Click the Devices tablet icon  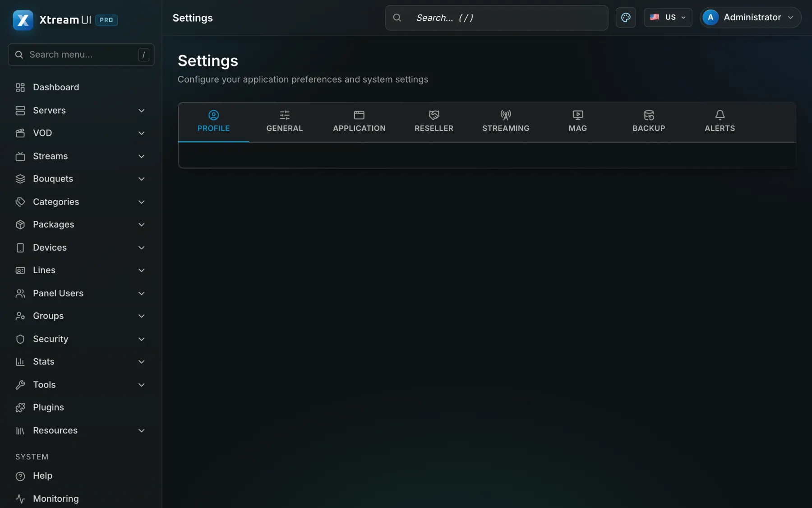point(20,247)
